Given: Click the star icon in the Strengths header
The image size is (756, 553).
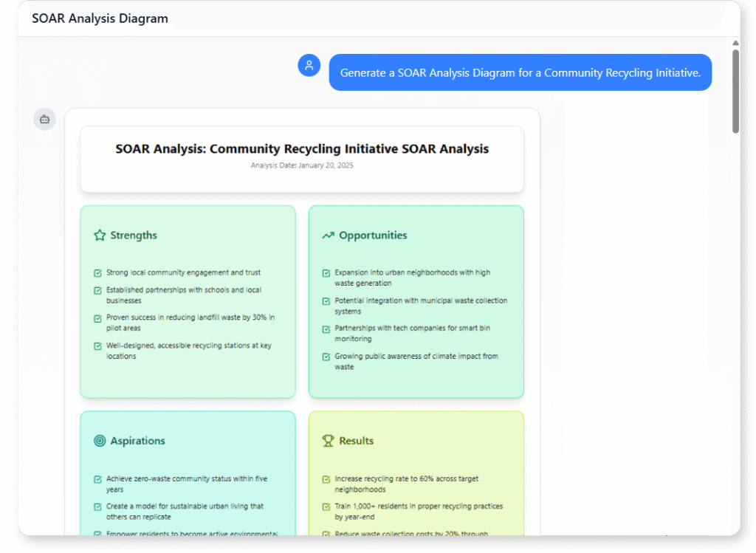Looking at the screenshot, I should [99, 235].
